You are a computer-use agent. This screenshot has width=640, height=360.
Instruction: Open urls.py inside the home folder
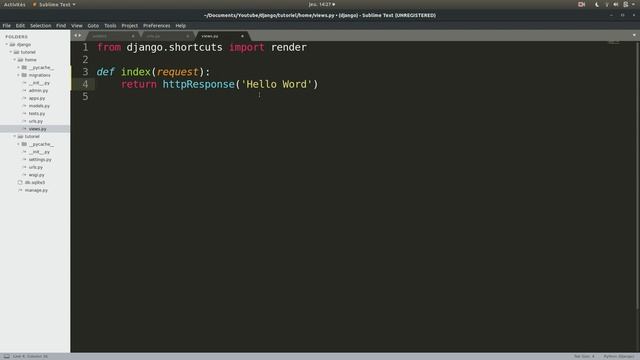(36, 121)
